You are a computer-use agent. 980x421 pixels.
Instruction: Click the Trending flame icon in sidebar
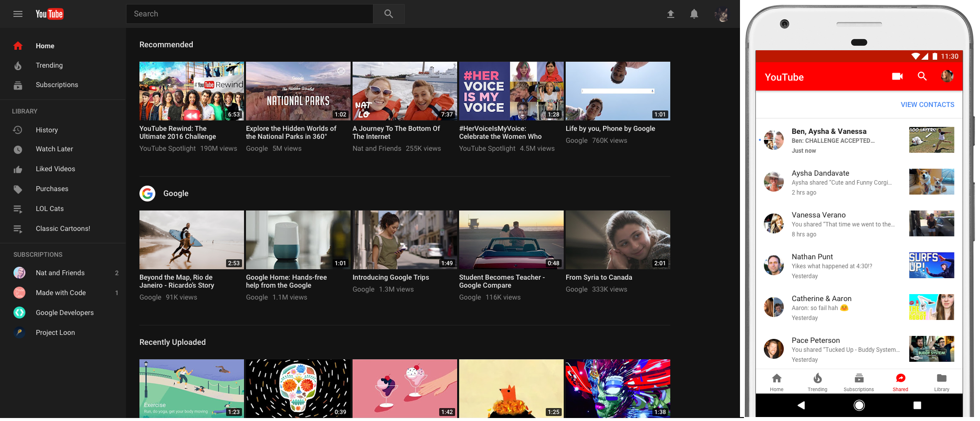pos(18,65)
